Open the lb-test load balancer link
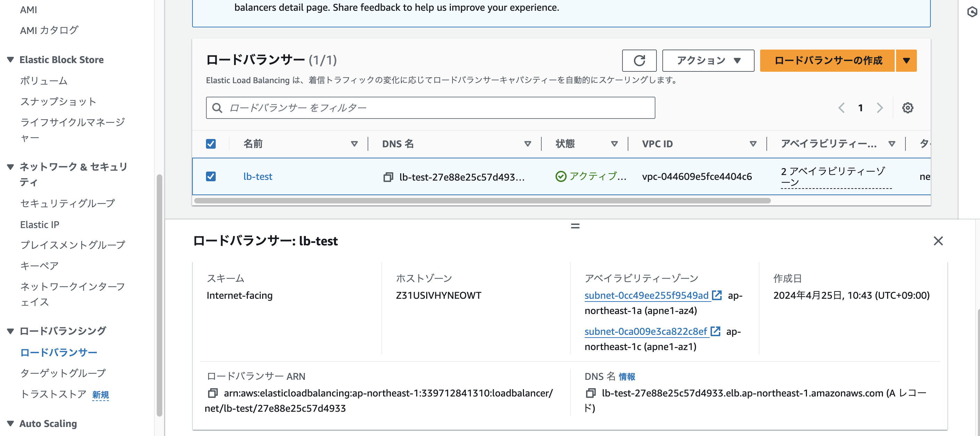Image resolution: width=980 pixels, height=436 pixels. tap(258, 176)
